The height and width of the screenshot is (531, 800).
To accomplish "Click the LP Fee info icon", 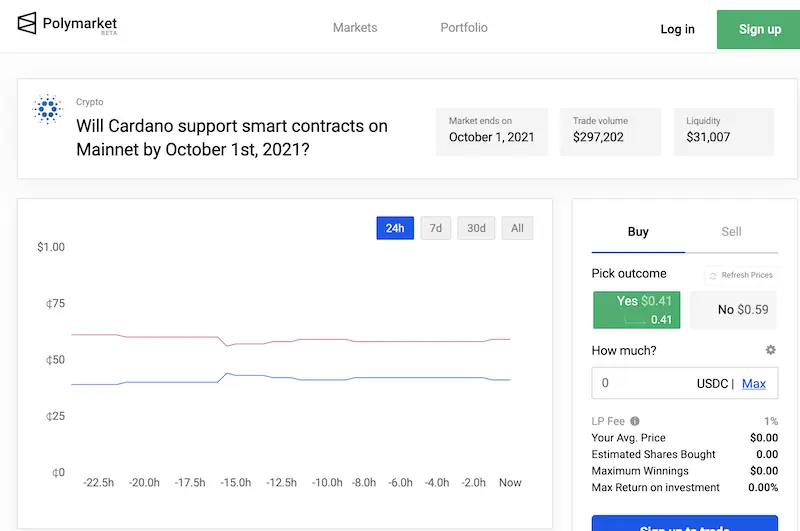I will [x=635, y=421].
